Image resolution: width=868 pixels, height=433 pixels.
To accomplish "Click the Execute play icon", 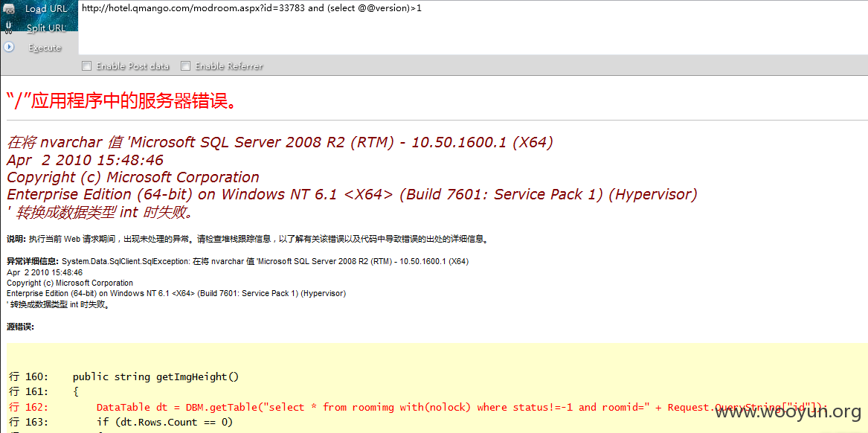I will click(8, 47).
